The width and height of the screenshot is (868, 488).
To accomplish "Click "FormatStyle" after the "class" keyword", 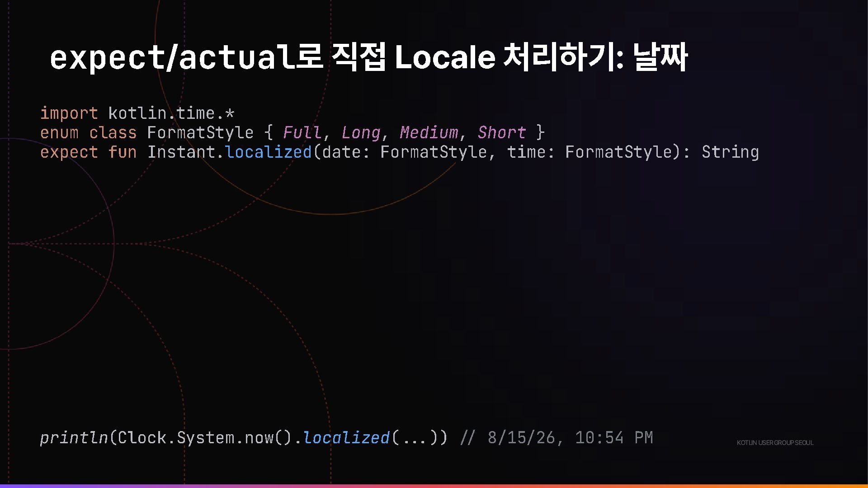I will pos(200,132).
